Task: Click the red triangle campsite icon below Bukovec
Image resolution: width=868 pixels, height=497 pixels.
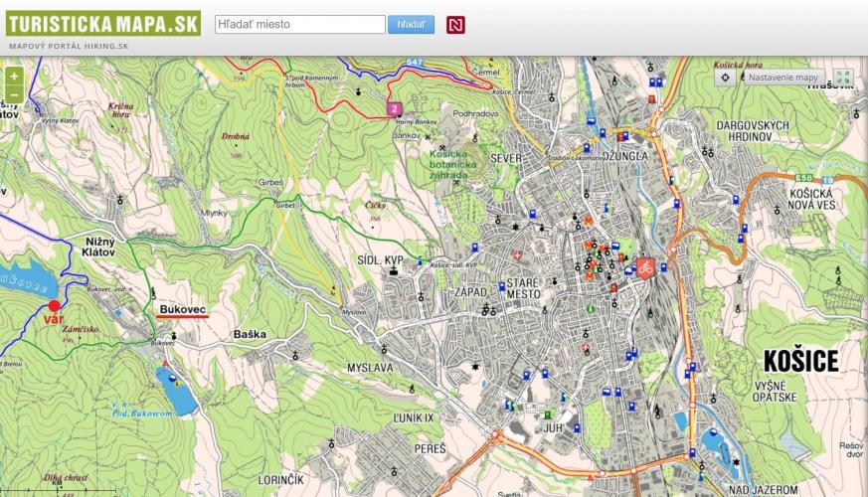Action: coord(164,365)
